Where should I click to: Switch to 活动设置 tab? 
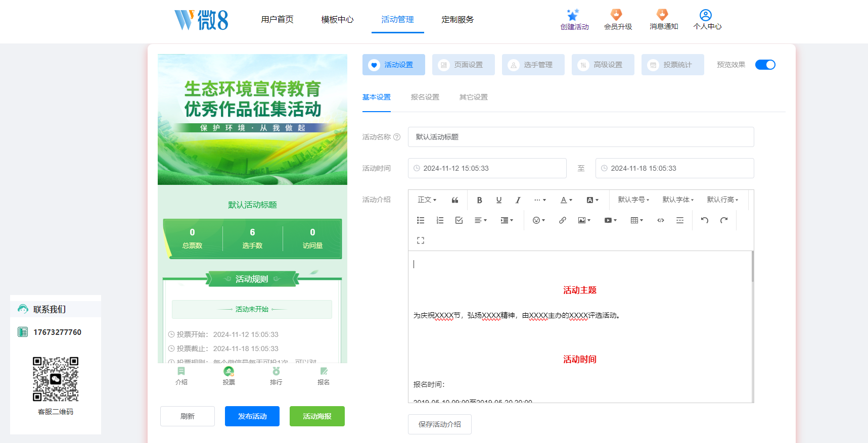point(394,65)
